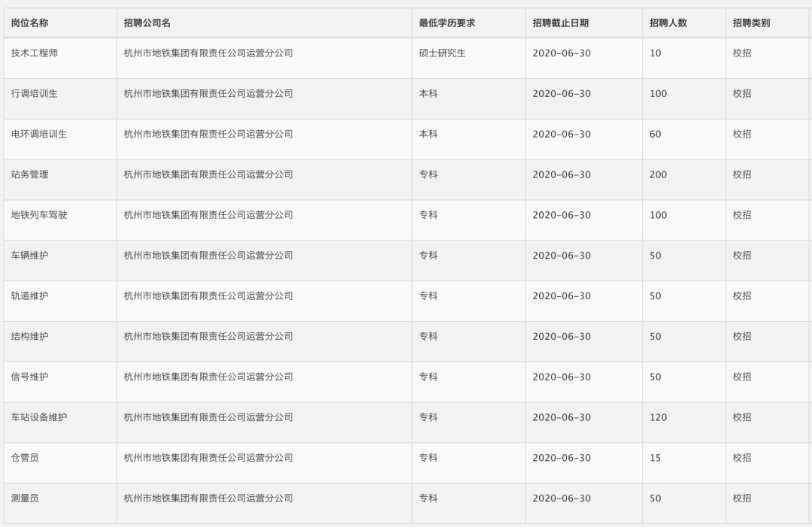Open the 行调培训生 job posting
The image size is (812, 527).
click(x=35, y=94)
